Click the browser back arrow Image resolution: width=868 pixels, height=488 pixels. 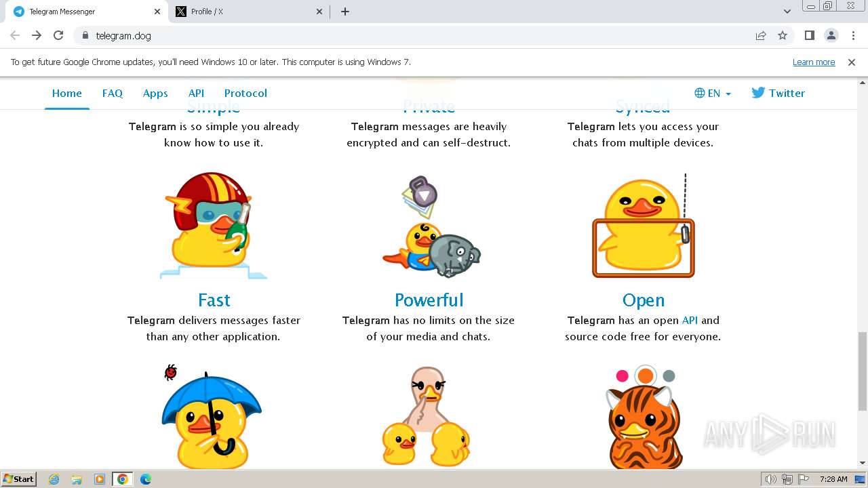click(15, 35)
